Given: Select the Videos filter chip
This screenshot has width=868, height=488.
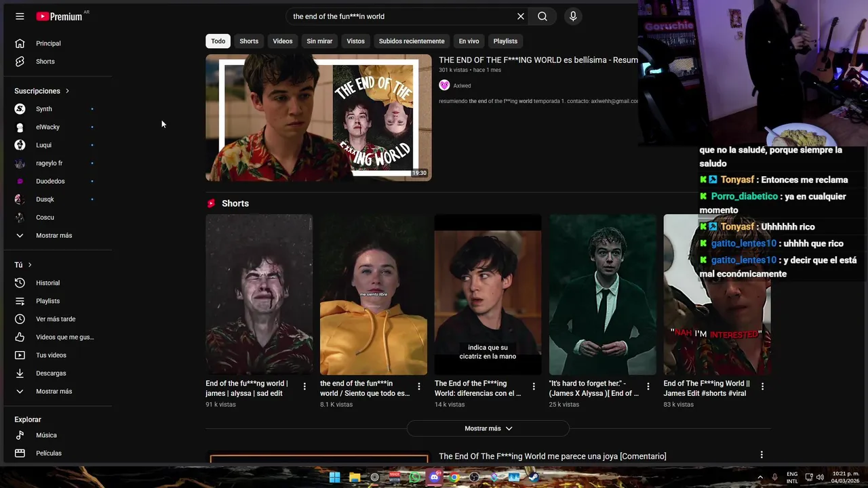Looking at the screenshot, I should pyautogui.click(x=283, y=41).
